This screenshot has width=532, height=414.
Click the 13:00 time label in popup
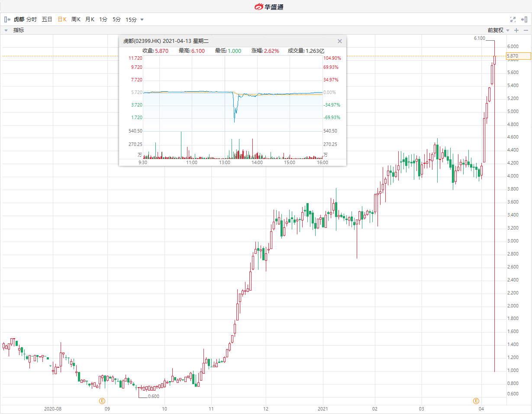(225, 163)
